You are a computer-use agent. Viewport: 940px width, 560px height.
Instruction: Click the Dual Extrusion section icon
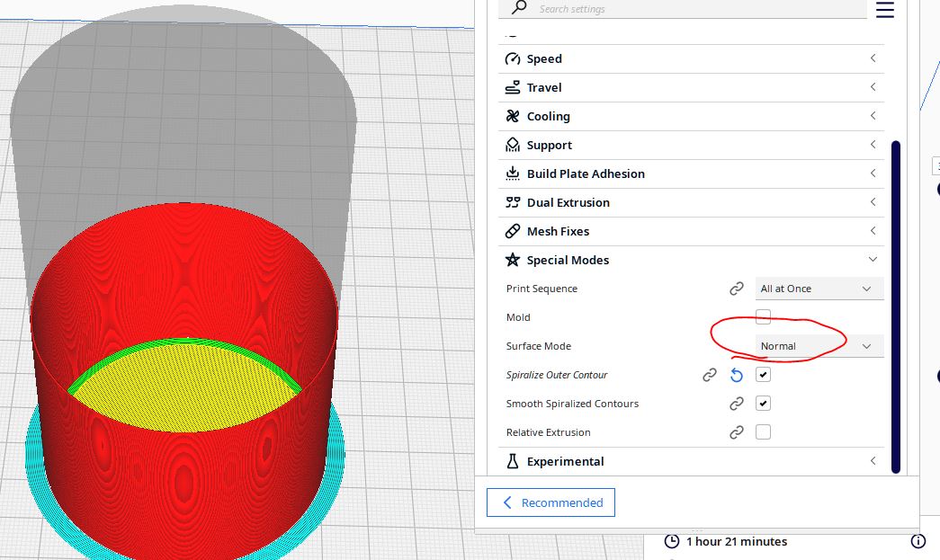pyautogui.click(x=512, y=202)
